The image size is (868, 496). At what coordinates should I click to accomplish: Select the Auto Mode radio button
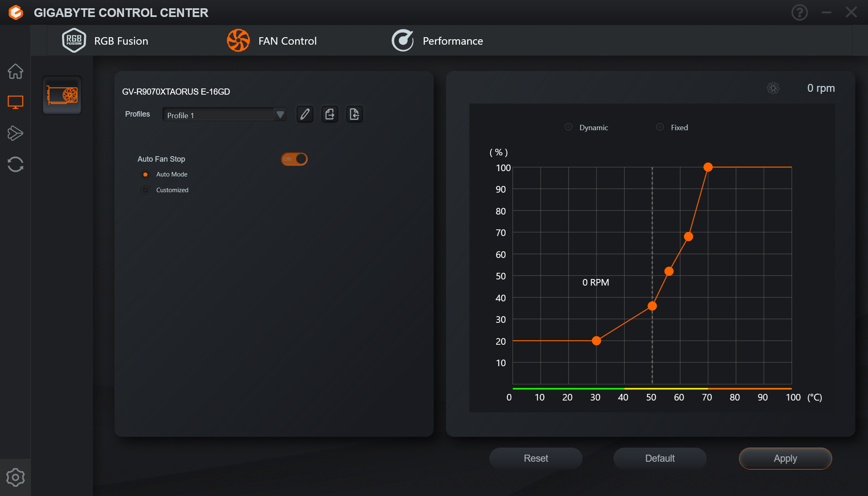[145, 174]
